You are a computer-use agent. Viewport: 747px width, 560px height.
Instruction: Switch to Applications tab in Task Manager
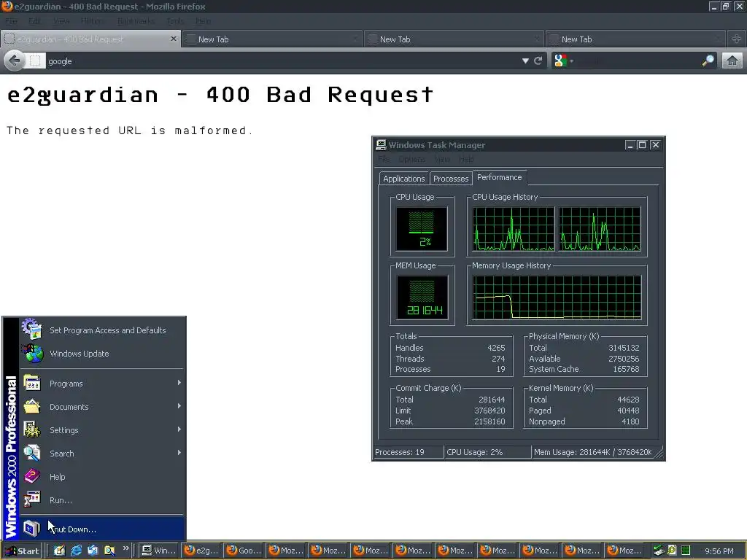tap(403, 179)
